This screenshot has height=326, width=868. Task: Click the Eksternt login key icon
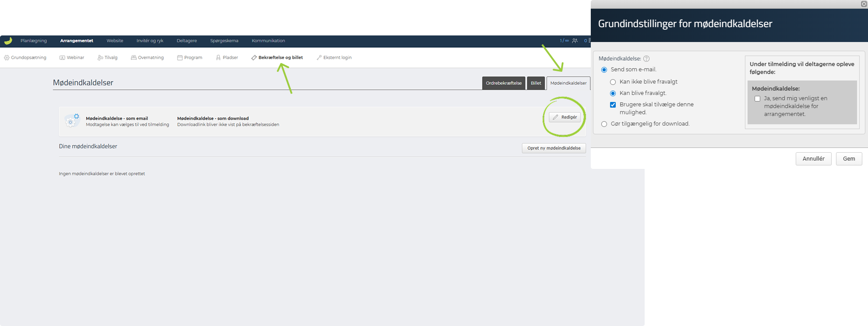(x=319, y=58)
